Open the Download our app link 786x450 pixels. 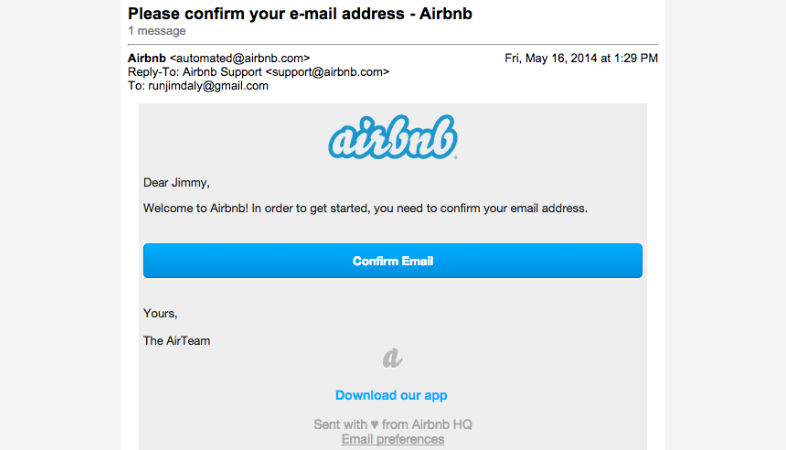click(x=391, y=395)
